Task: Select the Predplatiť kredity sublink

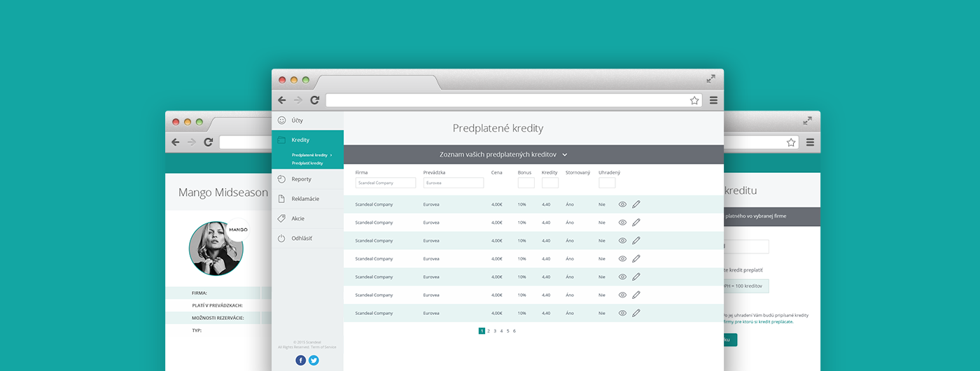Action: point(307,163)
